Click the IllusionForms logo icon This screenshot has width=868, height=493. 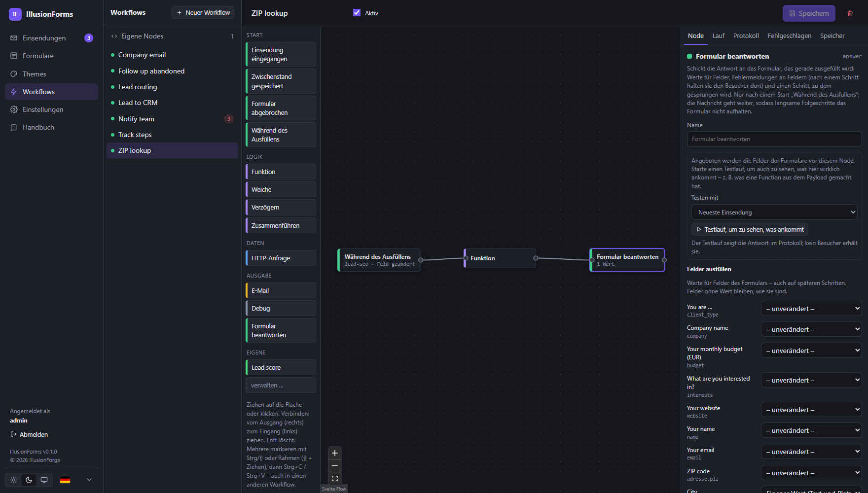click(x=15, y=14)
